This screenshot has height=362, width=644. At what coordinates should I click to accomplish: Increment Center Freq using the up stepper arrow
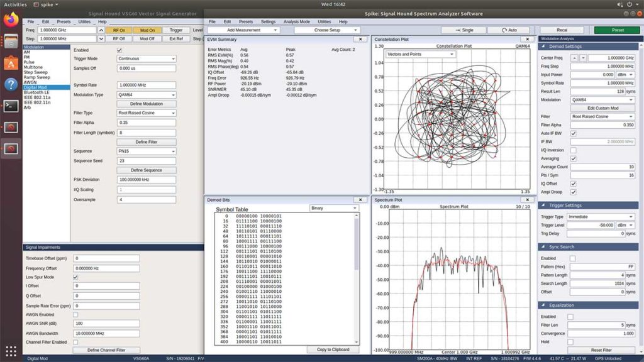pos(574,59)
